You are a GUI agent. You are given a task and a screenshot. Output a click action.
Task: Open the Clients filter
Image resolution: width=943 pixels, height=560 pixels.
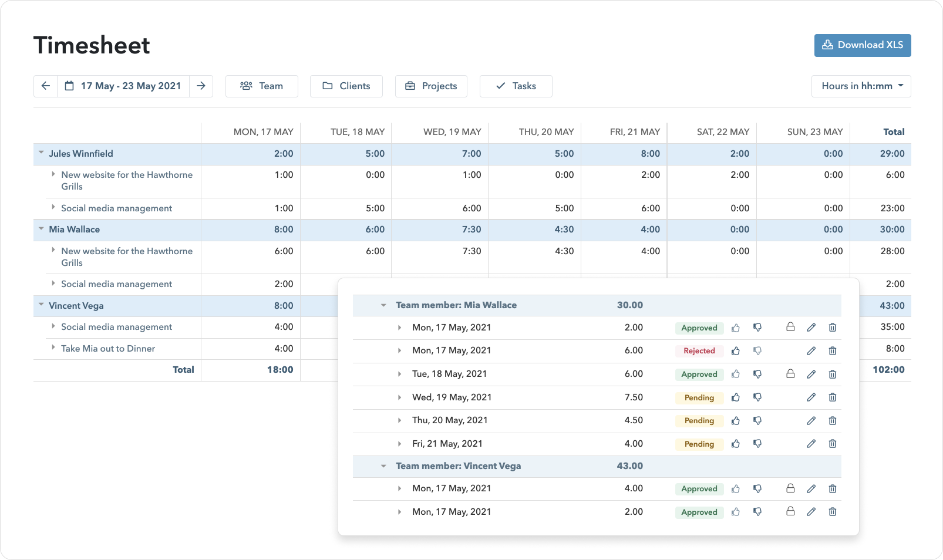[x=346, y=86]
